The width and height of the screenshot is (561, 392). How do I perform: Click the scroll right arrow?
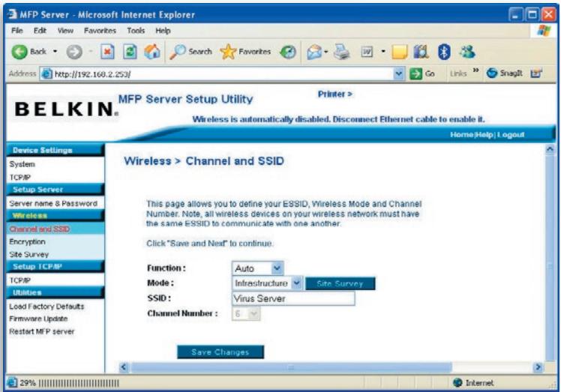pyautogui.click(x=538, y=367)
